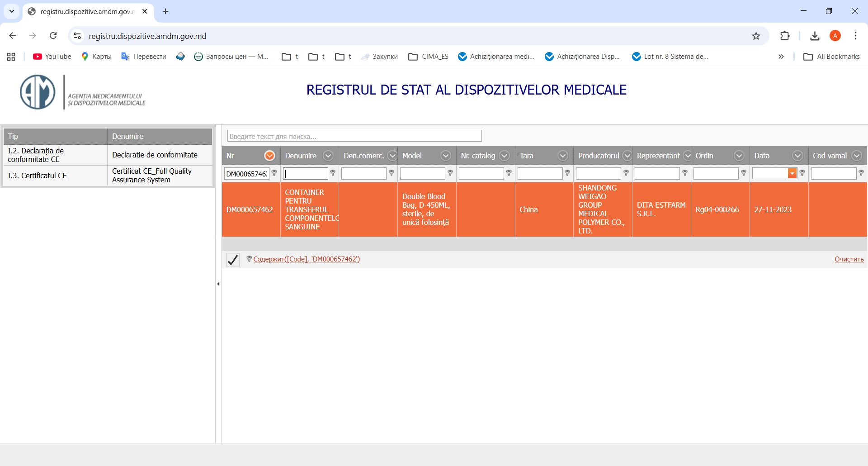Expand the Producatorul column header dropdown
The image size is (868, 466).
tap(627, 156)
